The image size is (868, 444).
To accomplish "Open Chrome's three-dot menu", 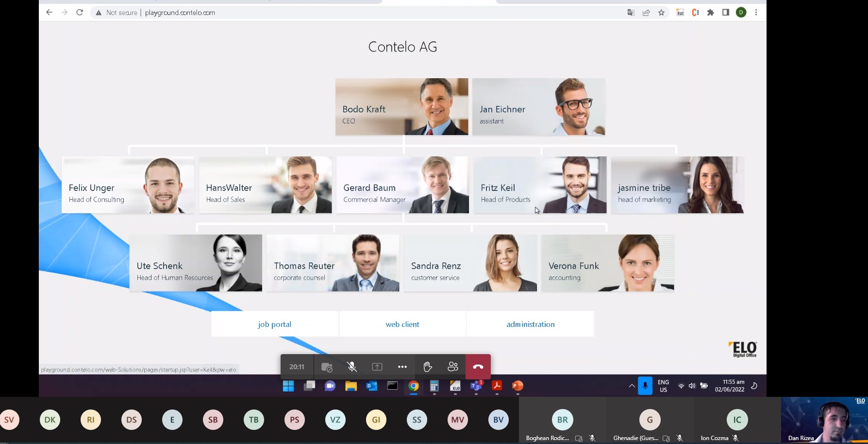I will pos(756,13).
